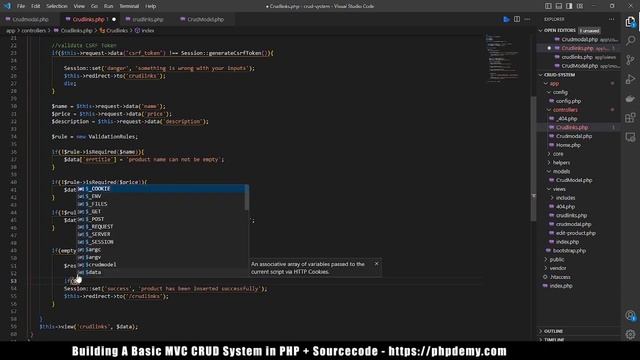The height and width of the screenshot is (360, 640).
Task: Select the $_COOKIE suggestion
Action: point(162,189)
